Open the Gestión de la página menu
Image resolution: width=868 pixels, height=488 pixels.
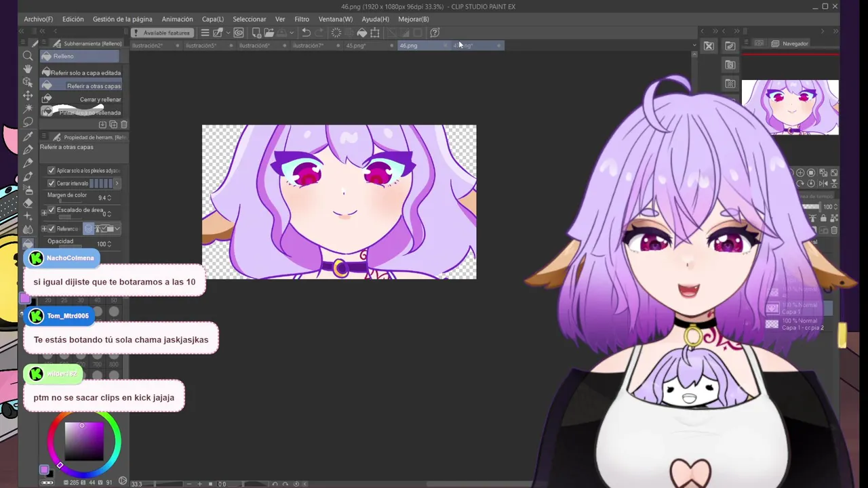coord(122,19)
